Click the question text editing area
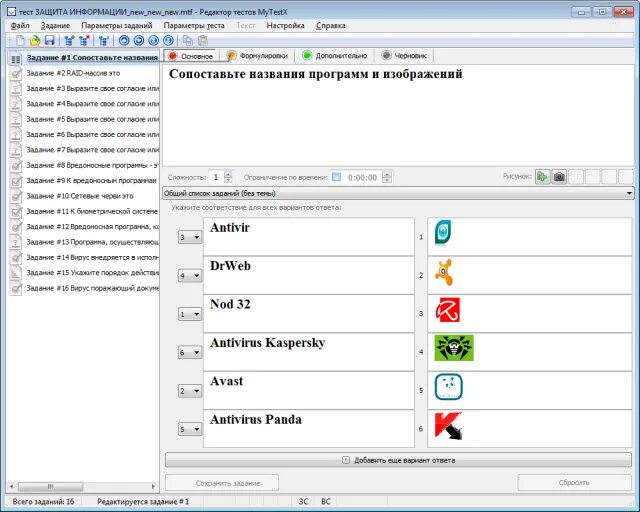640x512 pixels. tap(398, 115)
